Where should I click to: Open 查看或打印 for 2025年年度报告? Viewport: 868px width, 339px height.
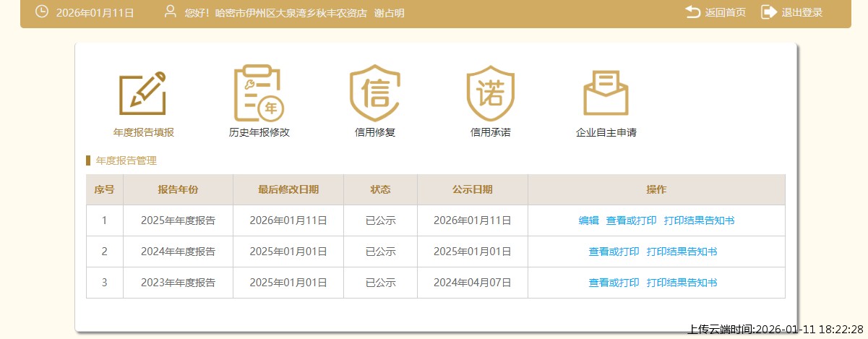(x=631, y=220)
